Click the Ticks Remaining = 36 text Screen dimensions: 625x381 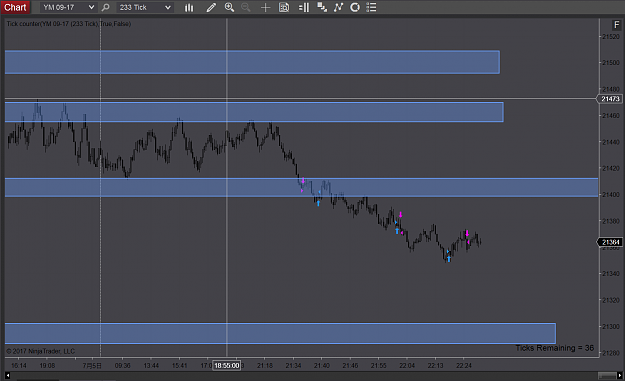coord(554,348)
